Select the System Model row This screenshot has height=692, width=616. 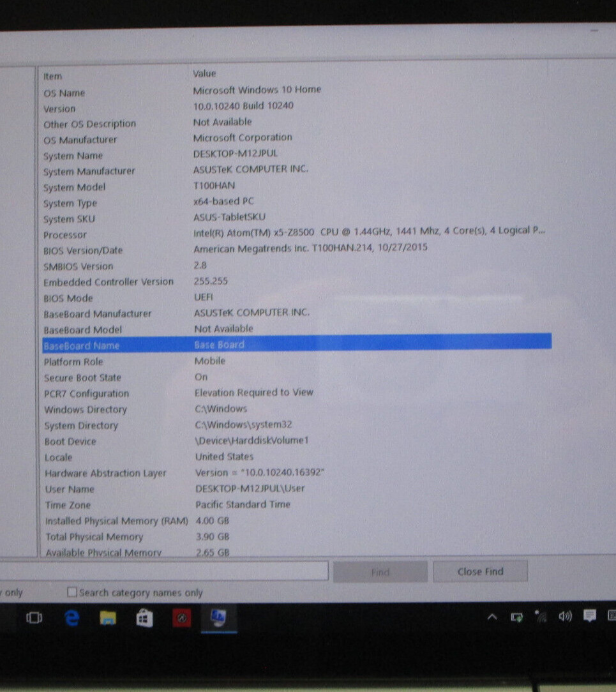click(296, 186)
